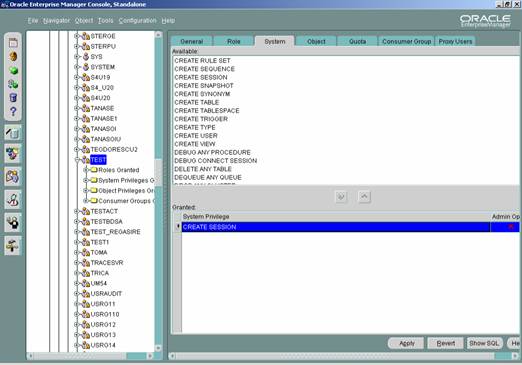Click the user icon next to SYSTEM
This screenshot has height=365, width=522.
(86, 67)
